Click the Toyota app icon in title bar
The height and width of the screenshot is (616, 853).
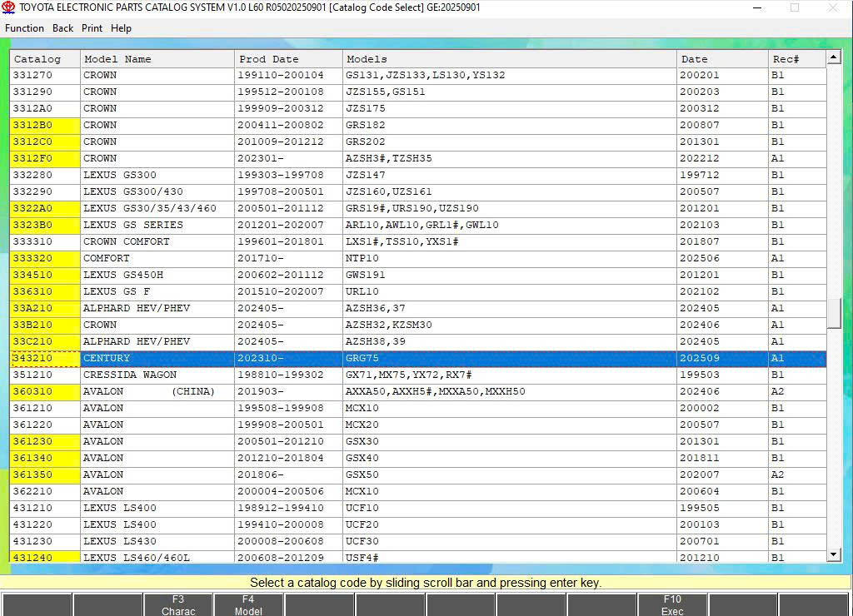pos(8,7)
